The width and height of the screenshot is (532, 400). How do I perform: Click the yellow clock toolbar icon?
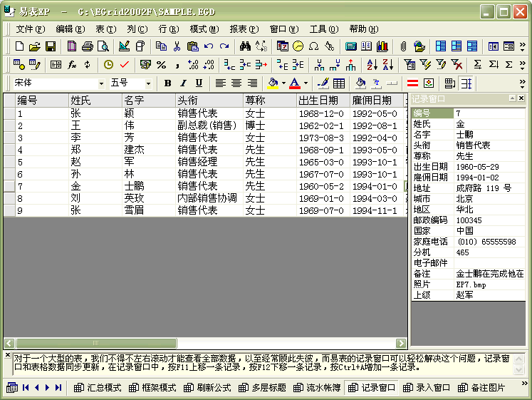pyautogui.click(x=108, y=64)
